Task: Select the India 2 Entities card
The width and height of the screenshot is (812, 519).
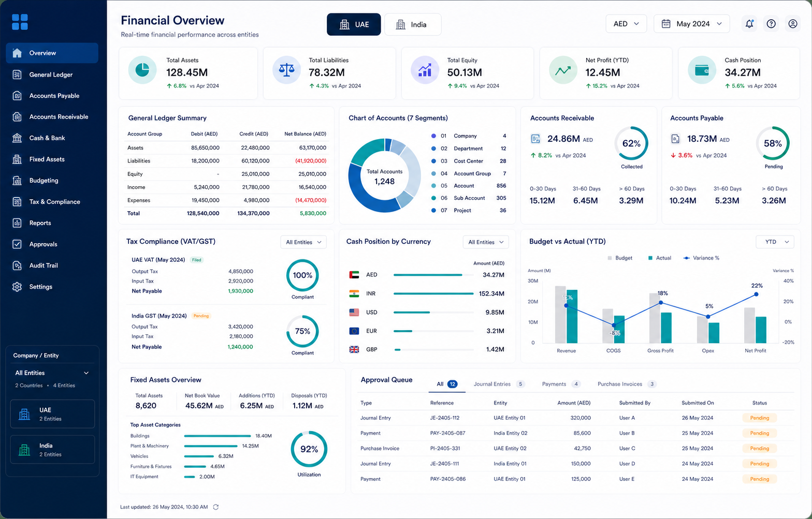Action: pos(52,450)
